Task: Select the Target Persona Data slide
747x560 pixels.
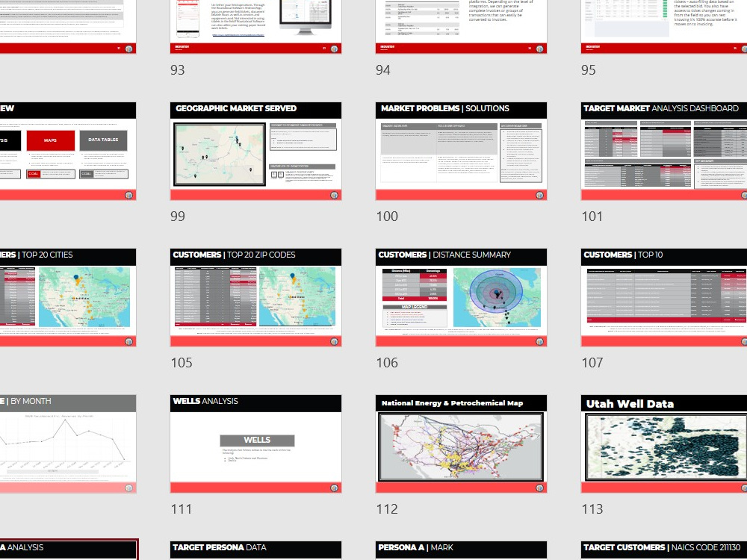Action: [255, 550]
